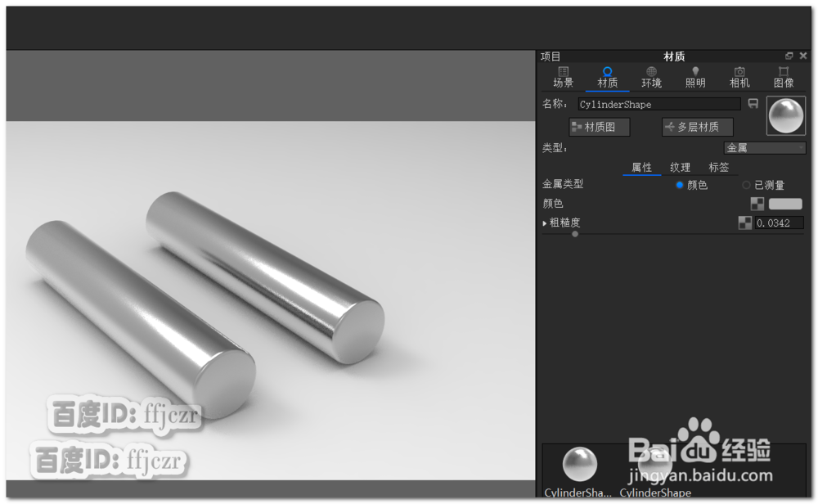Open the 场景 scene tab
This screenshot has height=504, width=818.
click(x=563, y=77)
